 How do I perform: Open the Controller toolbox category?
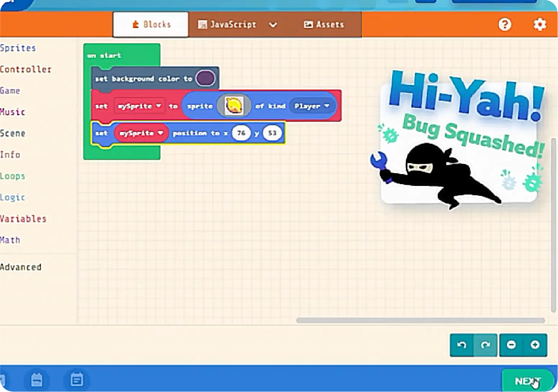click(26, 69)
